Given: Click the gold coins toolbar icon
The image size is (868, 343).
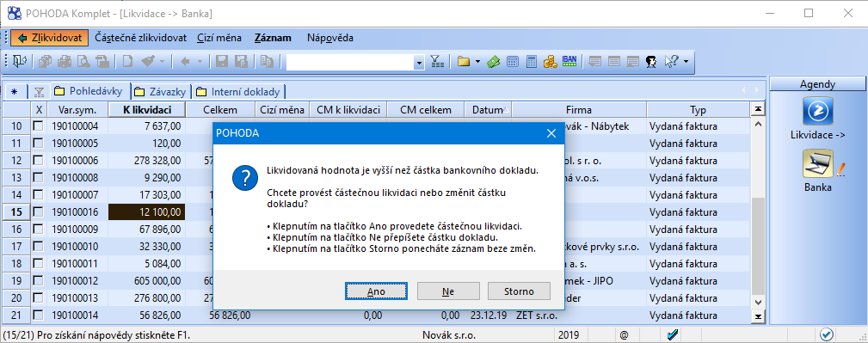Looking at the screenshot, I should pyautogui.click(x=550, y=62).
